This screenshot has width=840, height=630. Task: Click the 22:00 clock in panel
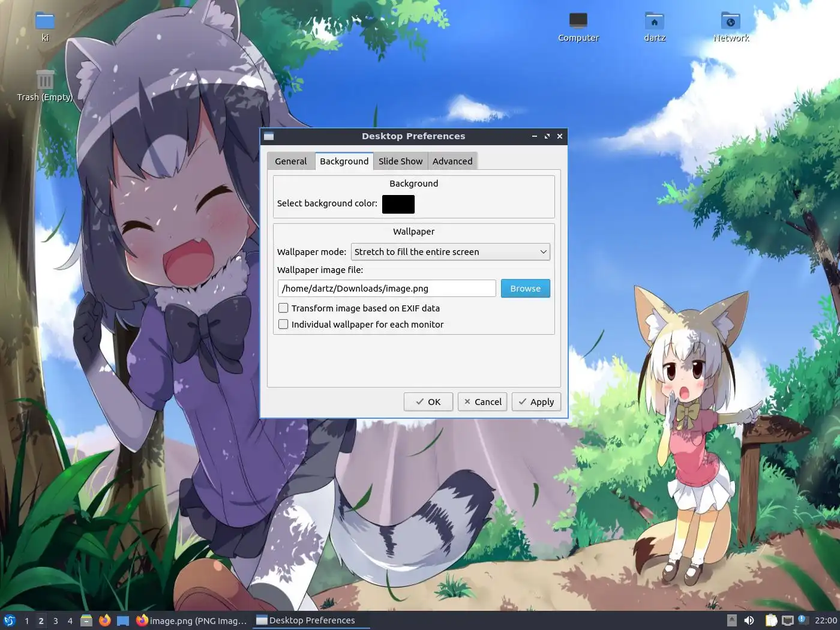[826, 620]
